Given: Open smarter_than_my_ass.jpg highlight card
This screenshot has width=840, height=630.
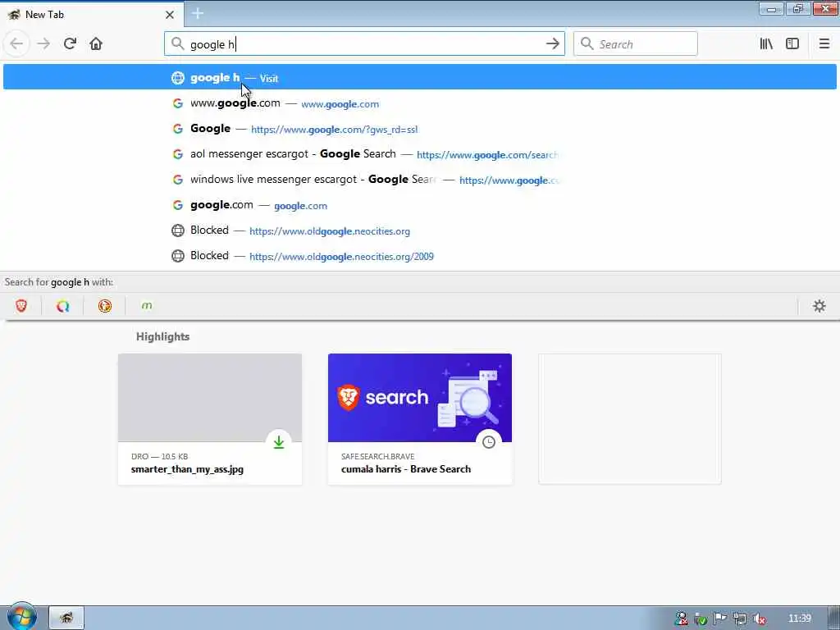Looking at the screenshot, I should [210, 419].
